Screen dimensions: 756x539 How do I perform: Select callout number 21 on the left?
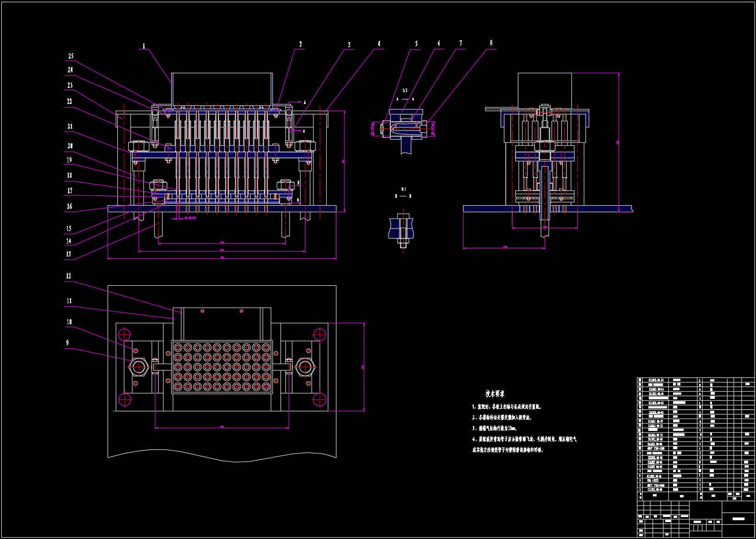coord(70,127)
